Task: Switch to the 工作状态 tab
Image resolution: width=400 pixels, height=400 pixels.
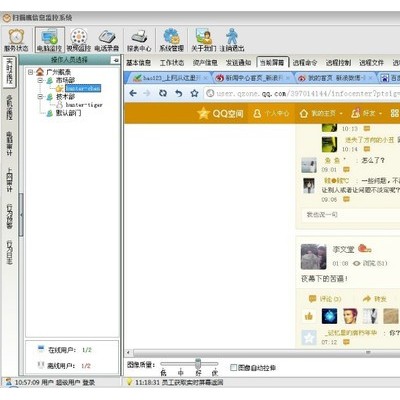Action: [x=172, y=62]
